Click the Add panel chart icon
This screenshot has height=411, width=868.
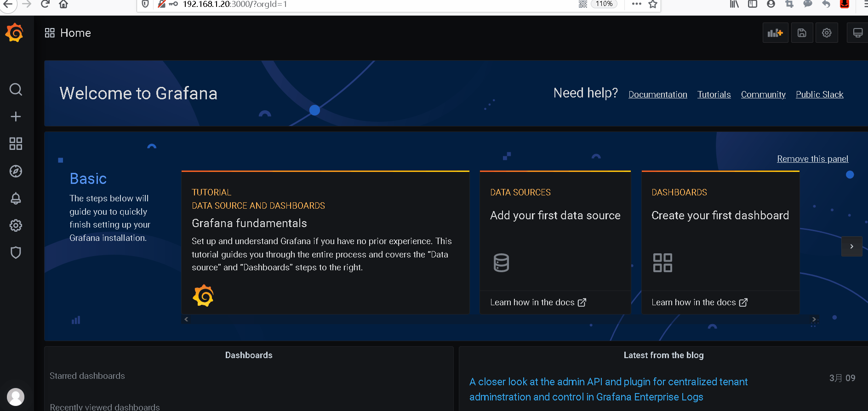(775, 33)
